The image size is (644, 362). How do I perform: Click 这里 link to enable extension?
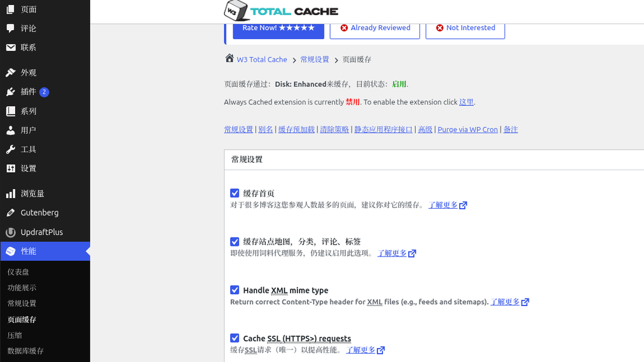tap(466, 102)
